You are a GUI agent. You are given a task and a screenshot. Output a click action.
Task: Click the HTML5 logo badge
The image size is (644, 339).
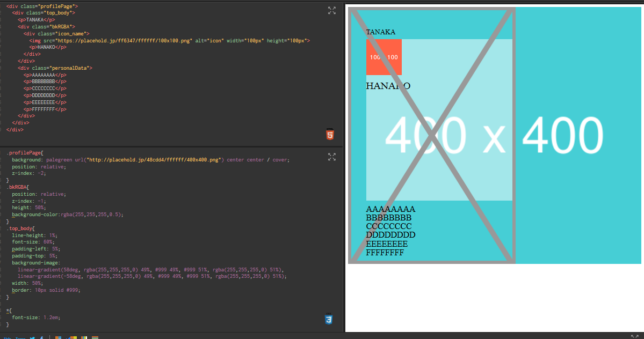click(x=330, y=134)
